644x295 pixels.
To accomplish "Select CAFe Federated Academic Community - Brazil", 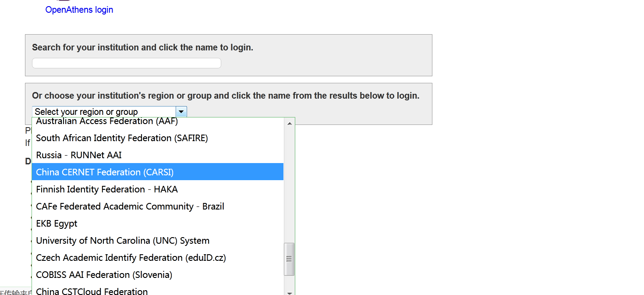I will coord(130,206).
